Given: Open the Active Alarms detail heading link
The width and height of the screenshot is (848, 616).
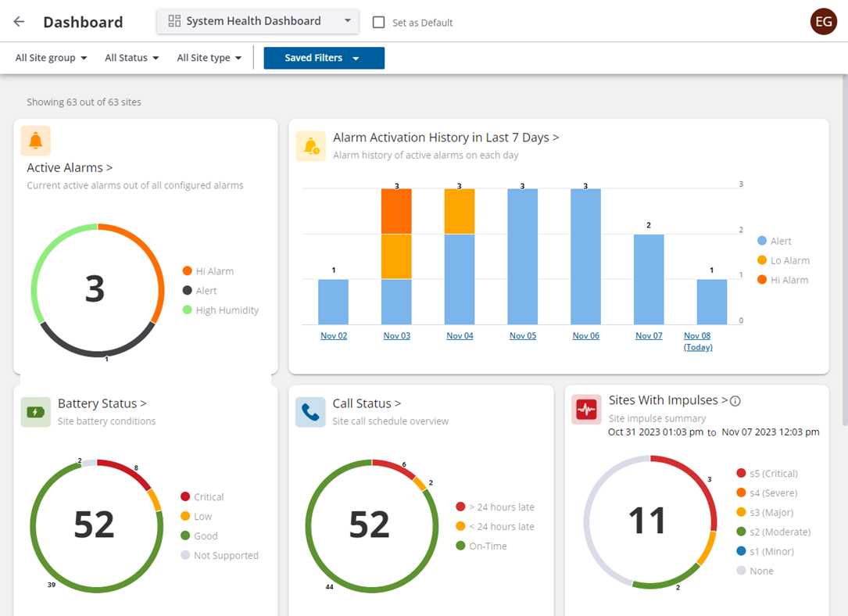Looking at the screenshot, I should click(70, 167).
